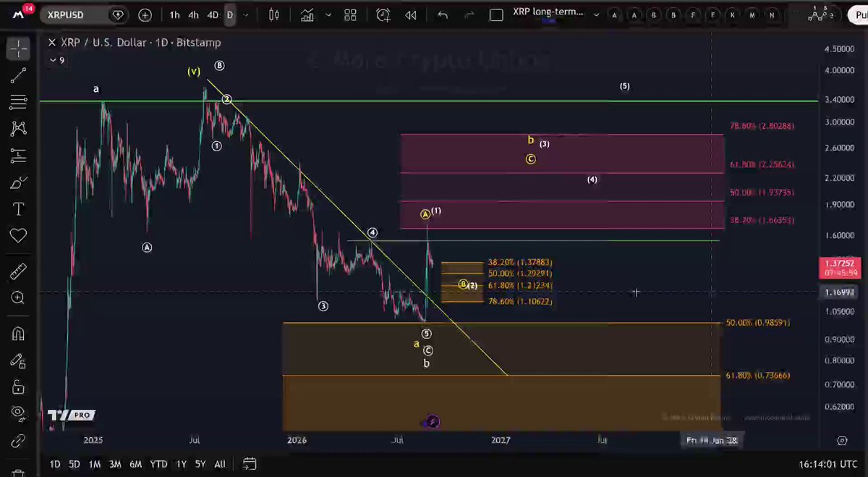Switch to the 4h interval
This screenshot has width=868, height=477.
(x=193, y=14)
